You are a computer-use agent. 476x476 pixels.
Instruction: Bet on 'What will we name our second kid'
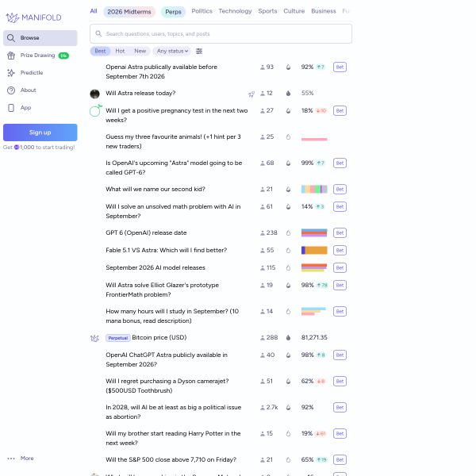point(340,190)
